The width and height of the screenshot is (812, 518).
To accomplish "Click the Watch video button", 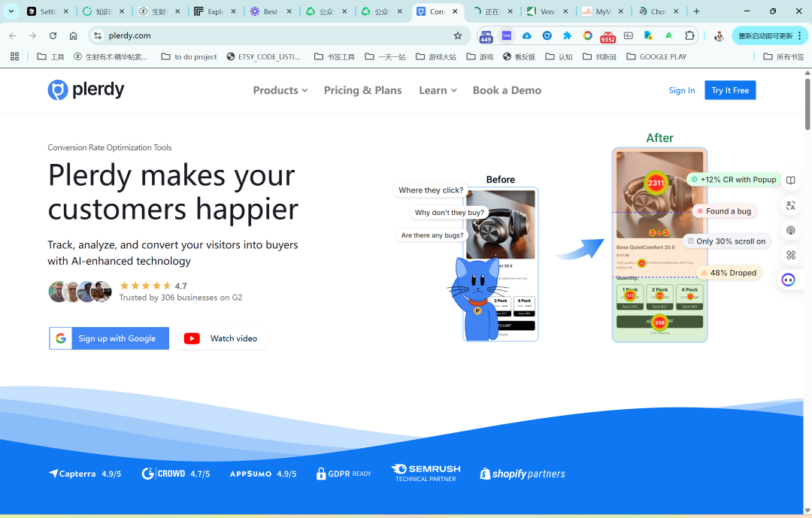I will tap(222, 338).
